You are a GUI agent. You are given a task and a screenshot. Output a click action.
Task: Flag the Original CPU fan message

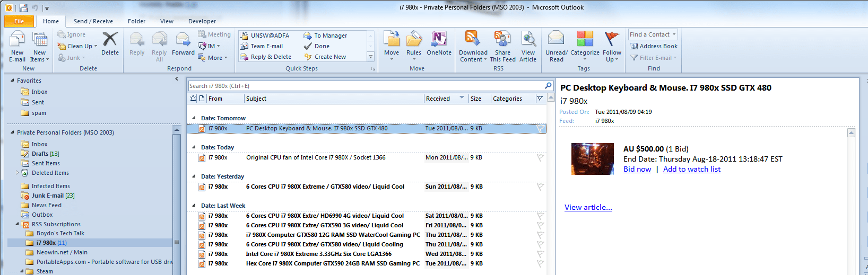540,157
